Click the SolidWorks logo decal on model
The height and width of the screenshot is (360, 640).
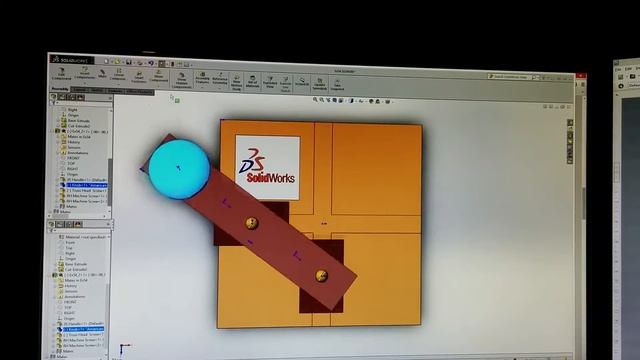[x=268, y=167]
